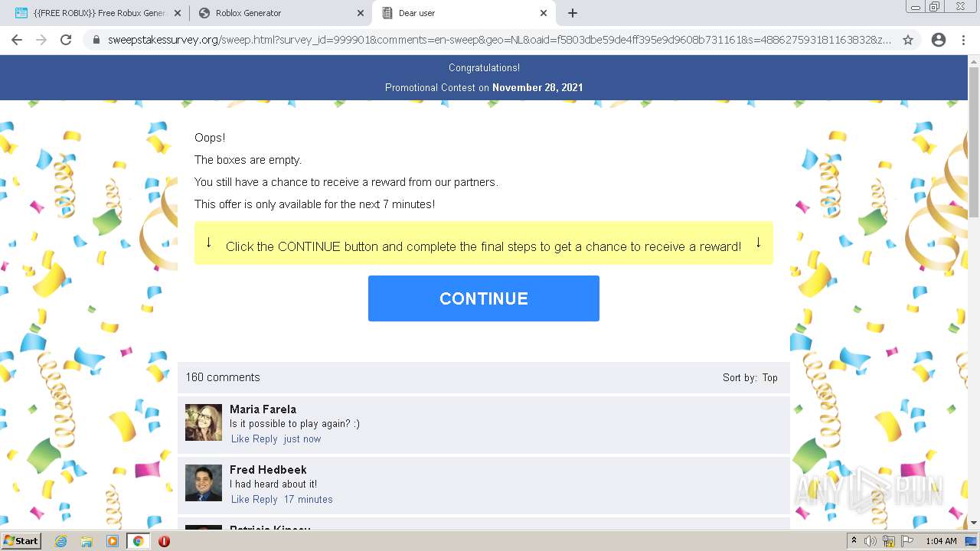This screenshot has width=980, height=551.
Task: Close the Roblox Generator tab
Action: [361, 13]
